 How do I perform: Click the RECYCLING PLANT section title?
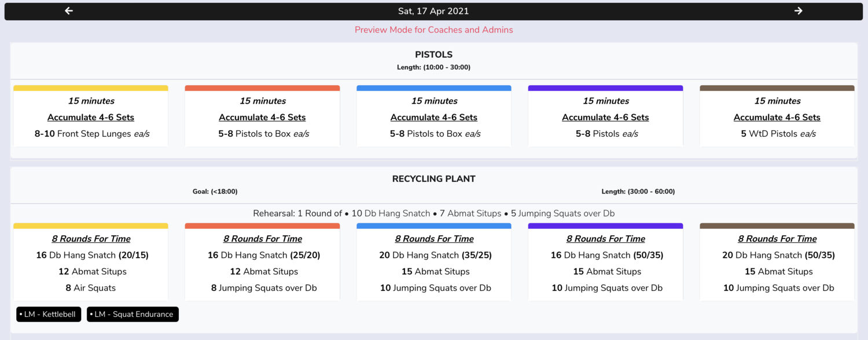[x=433, y=179]
